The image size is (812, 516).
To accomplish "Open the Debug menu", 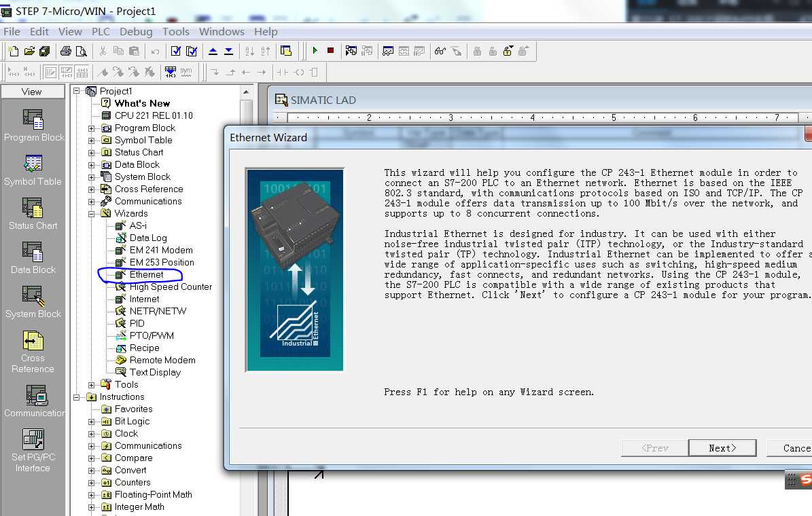I will point(136,31).
